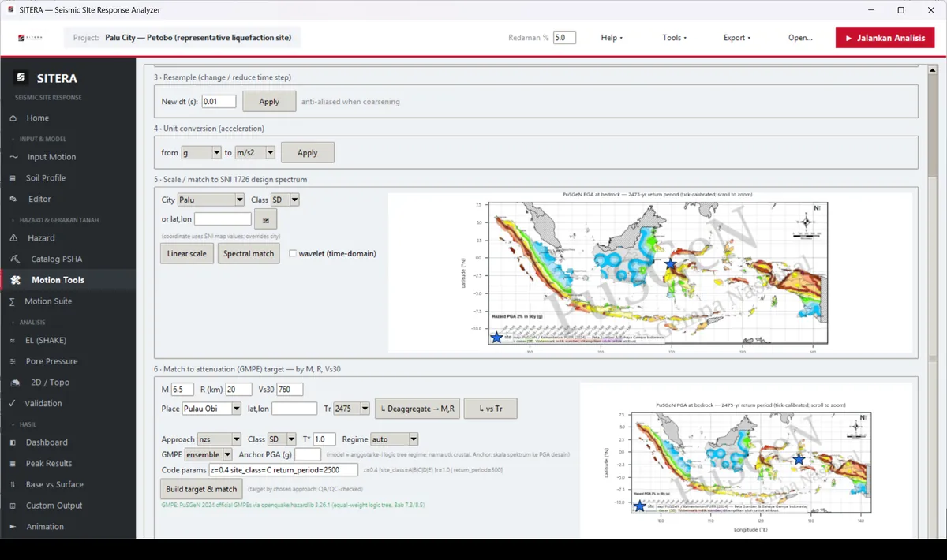The height and width of the screenshot is (560, 947).
Task: Click the Input Motion wave icon
Action: 13,157
